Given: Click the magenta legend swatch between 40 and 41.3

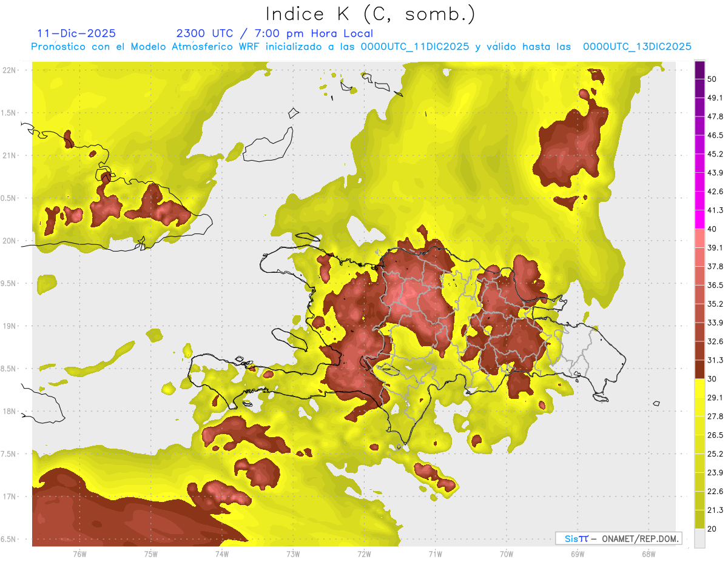Looking at the screenshot, I should [x=699, y=220].
